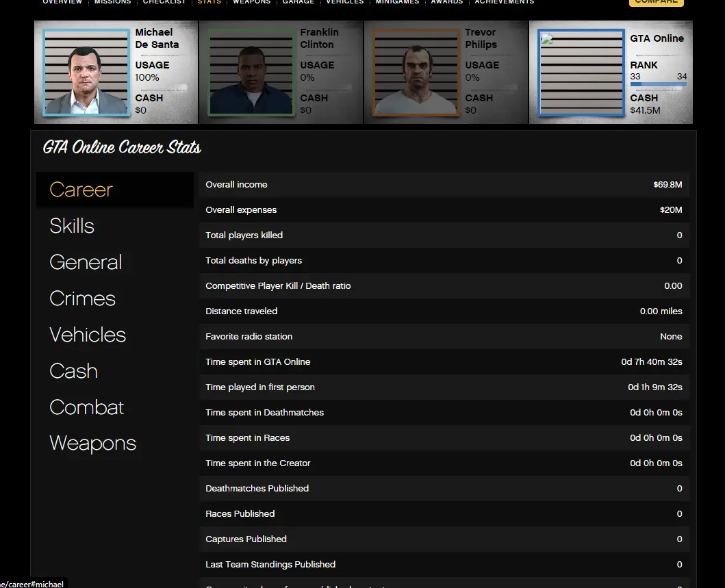This screenshot has width=725, height=588.
Task: Open the Awards tab
Action: [446, 2]
